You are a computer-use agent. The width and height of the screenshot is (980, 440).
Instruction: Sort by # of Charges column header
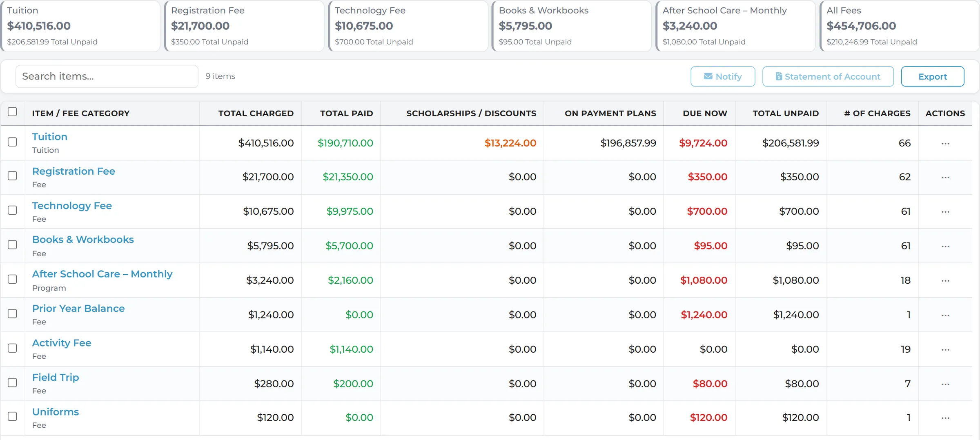(878, 113)
